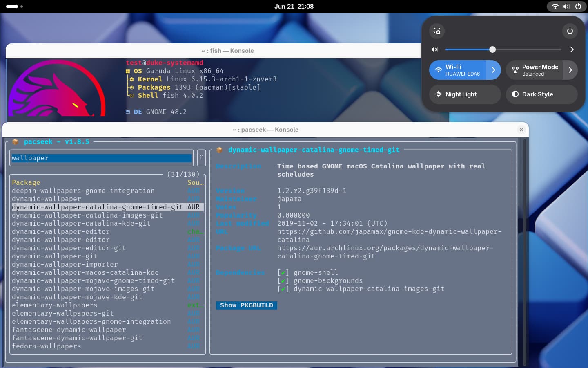The width and height of the screenshot is (588, 368).
Task: Select dynamic-wallpaper-mojave-kde-git row
Action: pyautogui.click(x=107, y=297)
